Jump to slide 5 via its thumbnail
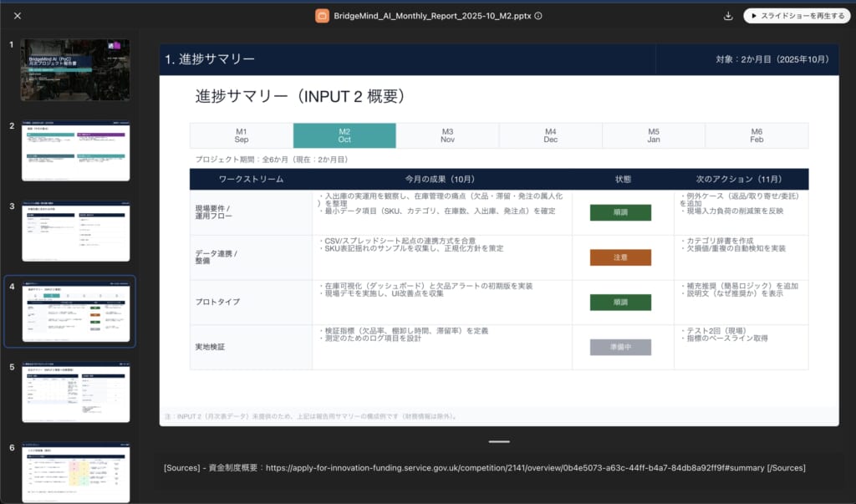 74,391
